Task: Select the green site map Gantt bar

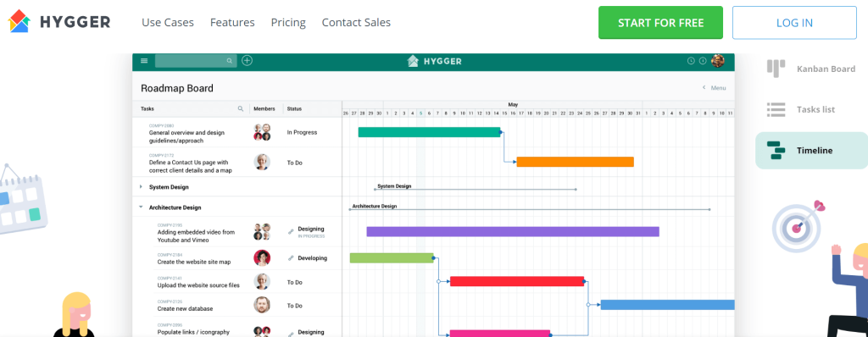Action: click(x=392, y=258)
